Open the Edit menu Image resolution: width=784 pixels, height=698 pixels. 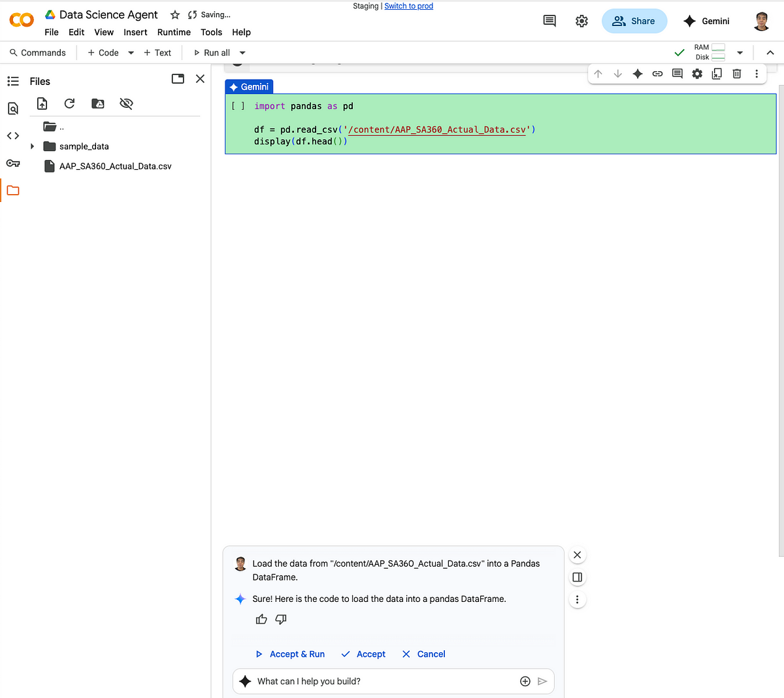pos(76,32)
